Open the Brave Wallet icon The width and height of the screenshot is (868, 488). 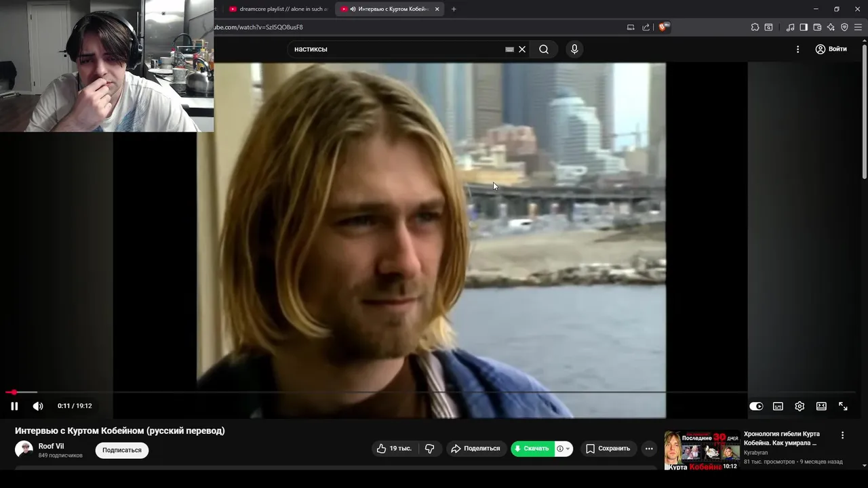(817, 27)
